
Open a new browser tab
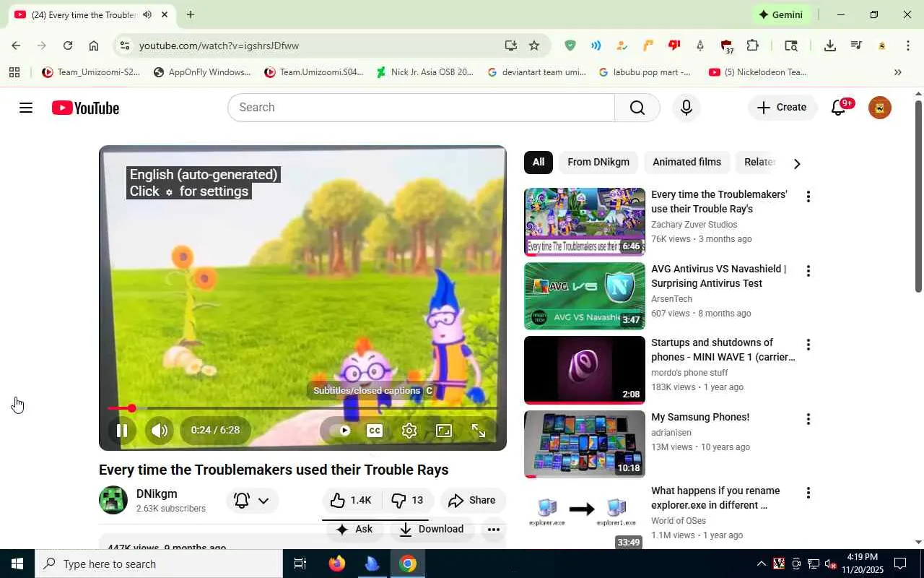click(191, 14)
